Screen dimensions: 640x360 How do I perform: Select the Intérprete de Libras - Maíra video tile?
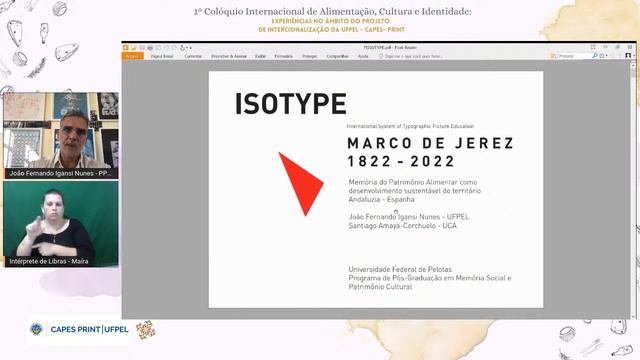point(61,224)
